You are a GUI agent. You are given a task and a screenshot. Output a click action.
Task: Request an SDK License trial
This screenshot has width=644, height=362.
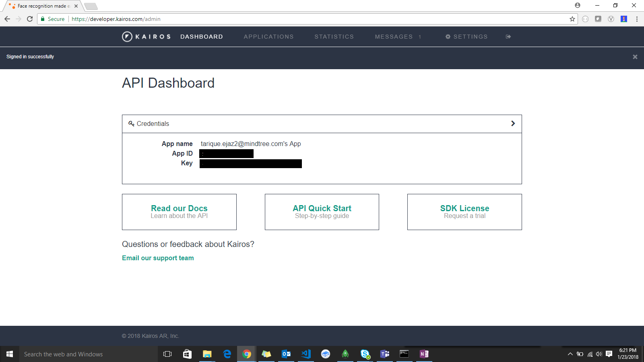tap(464, 212)
